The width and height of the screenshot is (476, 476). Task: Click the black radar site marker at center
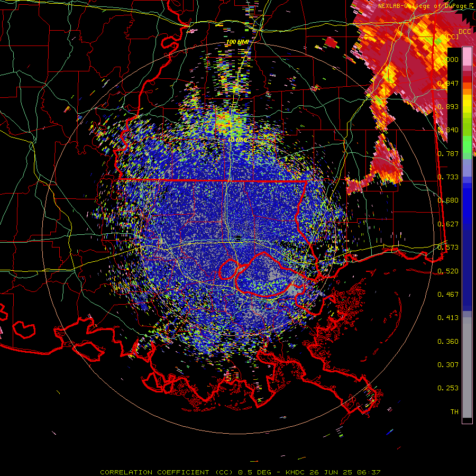click(238, 237)
